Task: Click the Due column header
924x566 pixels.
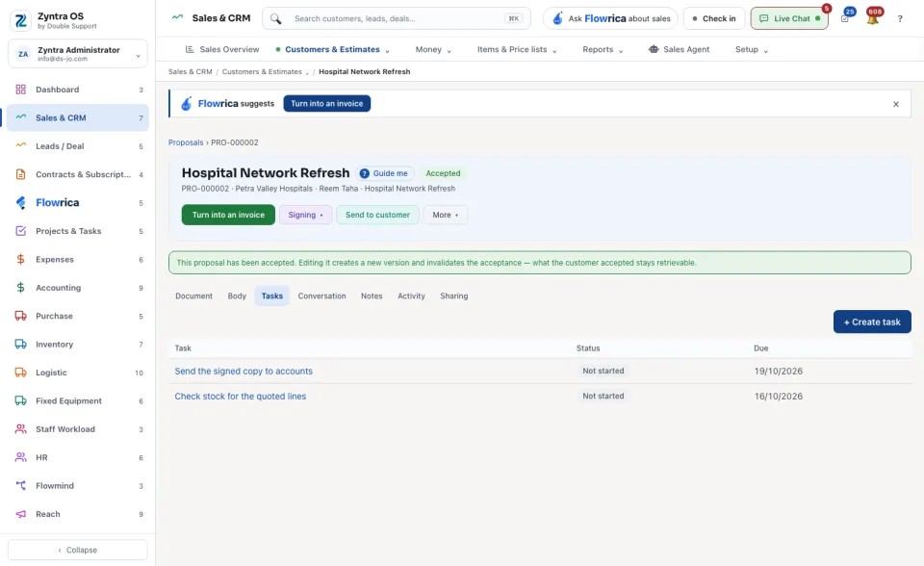Action: point(760,348)
